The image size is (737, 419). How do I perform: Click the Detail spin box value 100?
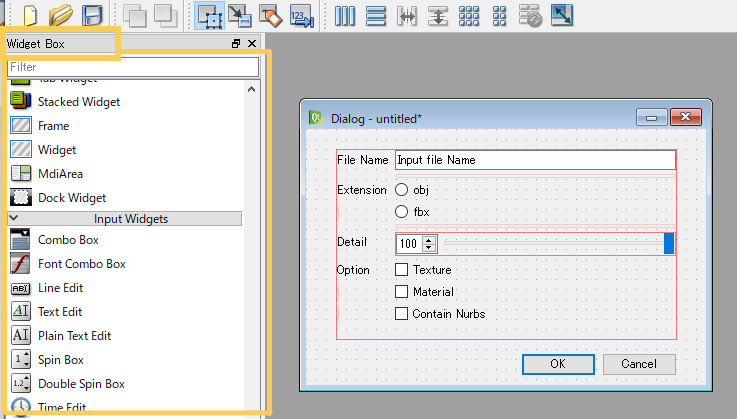click(x=408, y=244)
